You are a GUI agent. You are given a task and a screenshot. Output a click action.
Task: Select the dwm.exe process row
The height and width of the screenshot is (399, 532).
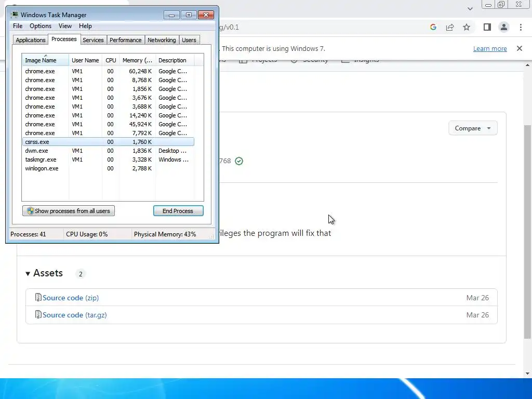108,151
